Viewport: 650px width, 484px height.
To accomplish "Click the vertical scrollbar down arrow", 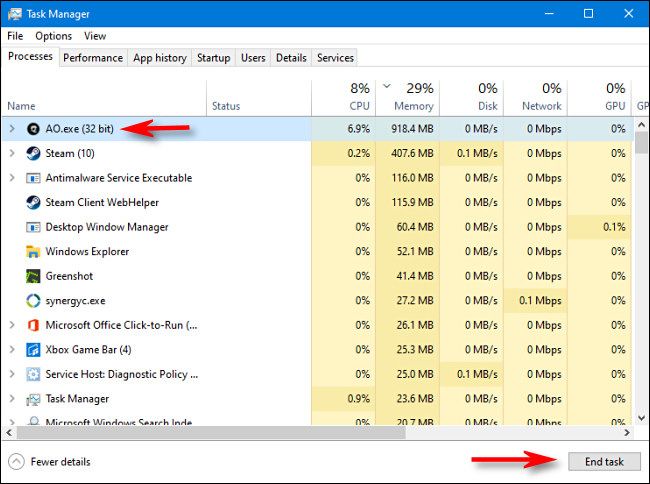I will click(641, 418).
